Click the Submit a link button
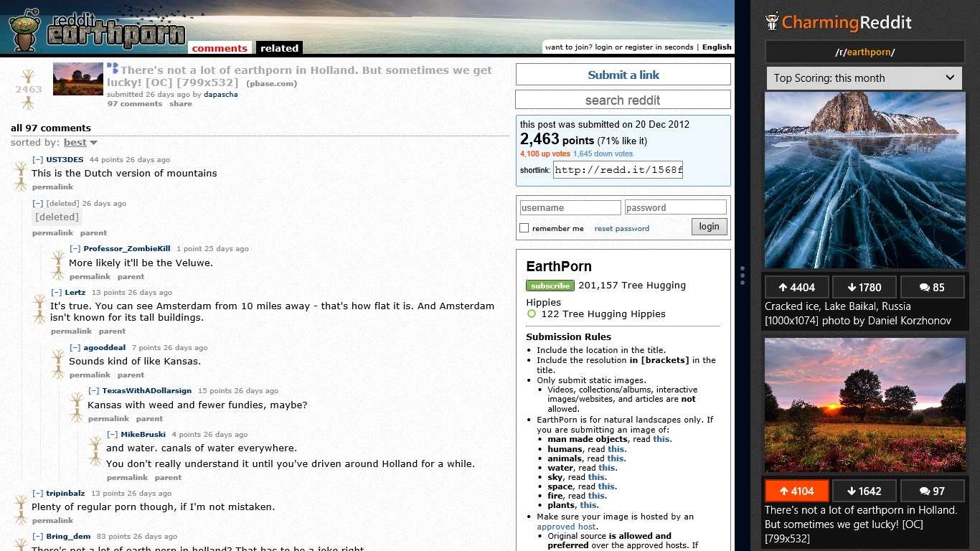 tap(621, 75)
